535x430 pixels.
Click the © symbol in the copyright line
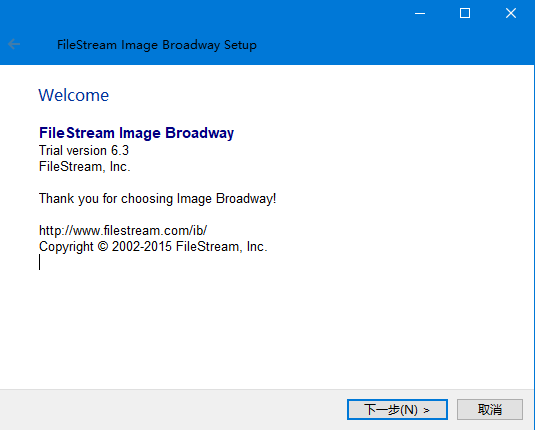point(103,246)
